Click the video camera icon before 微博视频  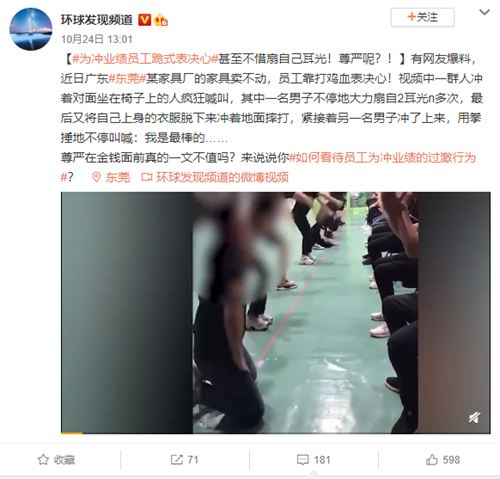coord(147,177)
